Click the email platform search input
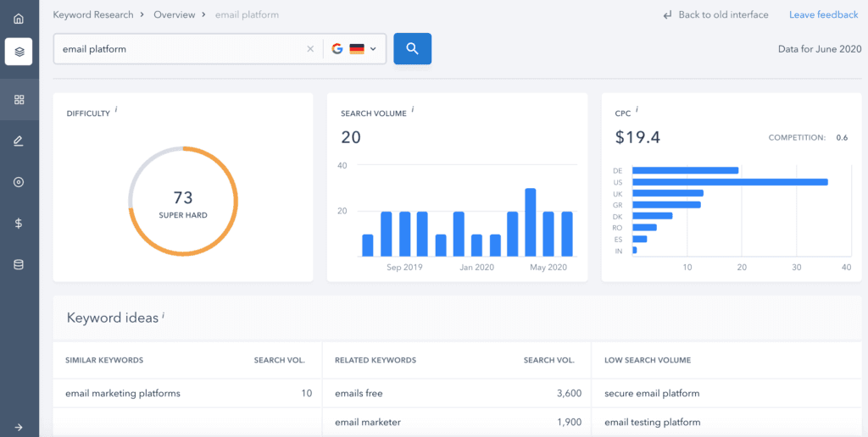The height and width of the screenshot is (437, 868). (180, 48)
